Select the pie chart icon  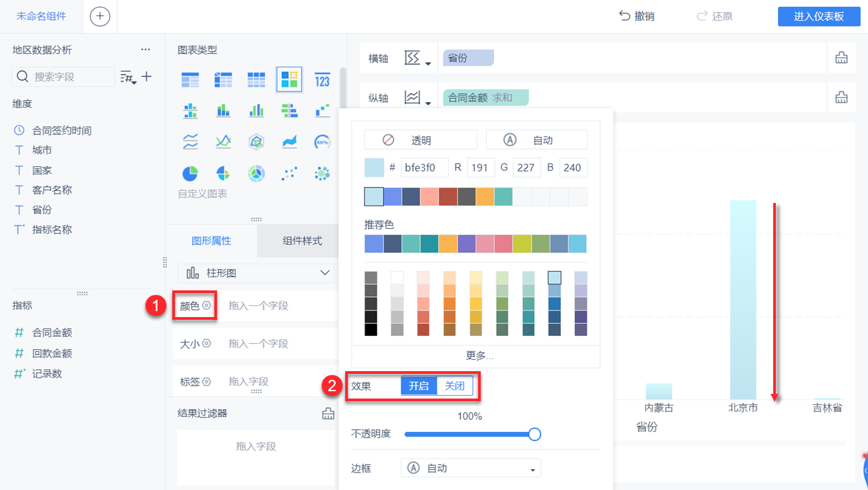190,174
